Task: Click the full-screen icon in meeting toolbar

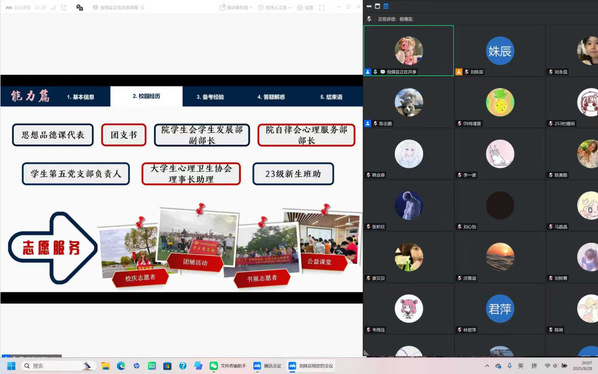Action: point(322,8)
